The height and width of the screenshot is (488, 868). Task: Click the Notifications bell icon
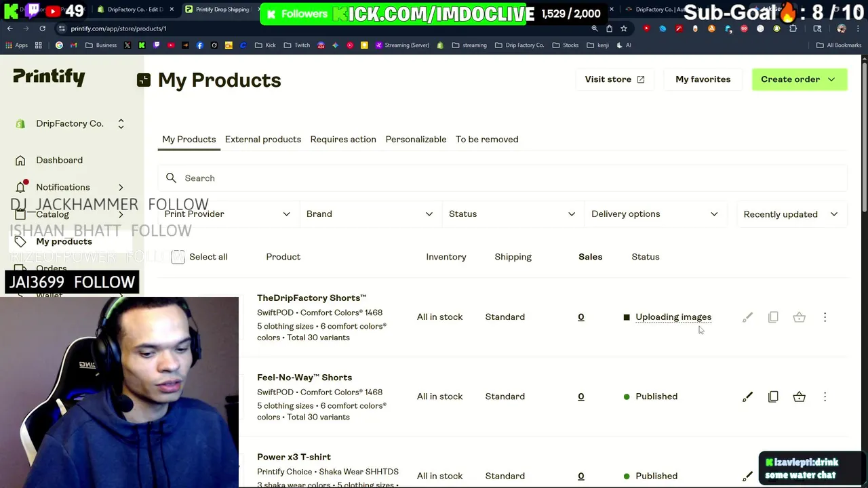20,188
